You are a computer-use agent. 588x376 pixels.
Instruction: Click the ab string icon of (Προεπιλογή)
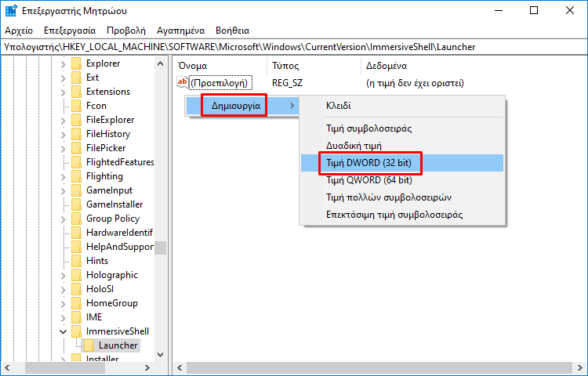tap(183, 82)
